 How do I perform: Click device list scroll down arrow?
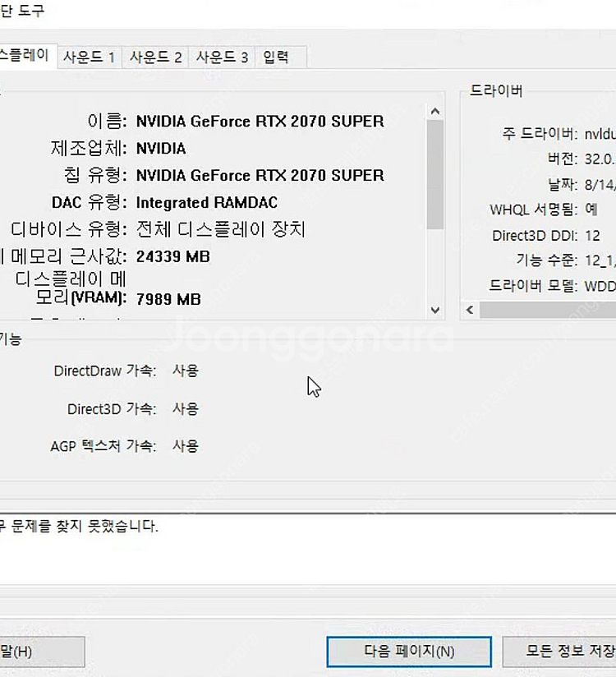click(435, 310)
